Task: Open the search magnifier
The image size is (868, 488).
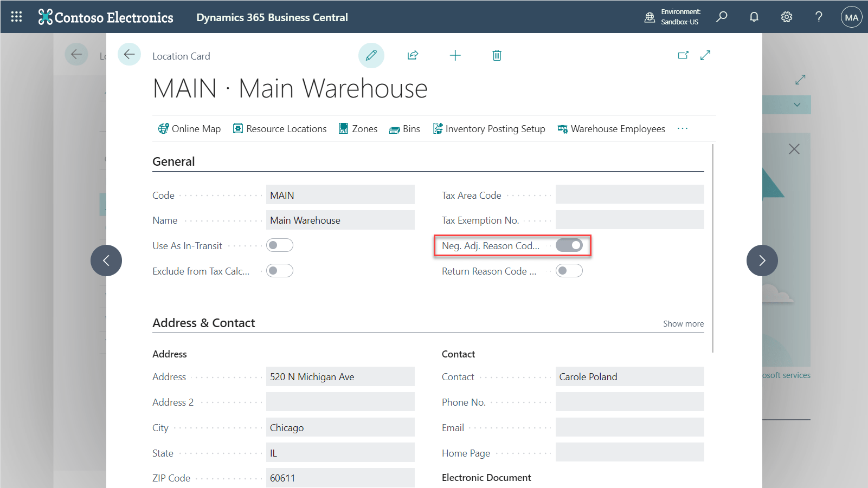Action: [722, 17]
